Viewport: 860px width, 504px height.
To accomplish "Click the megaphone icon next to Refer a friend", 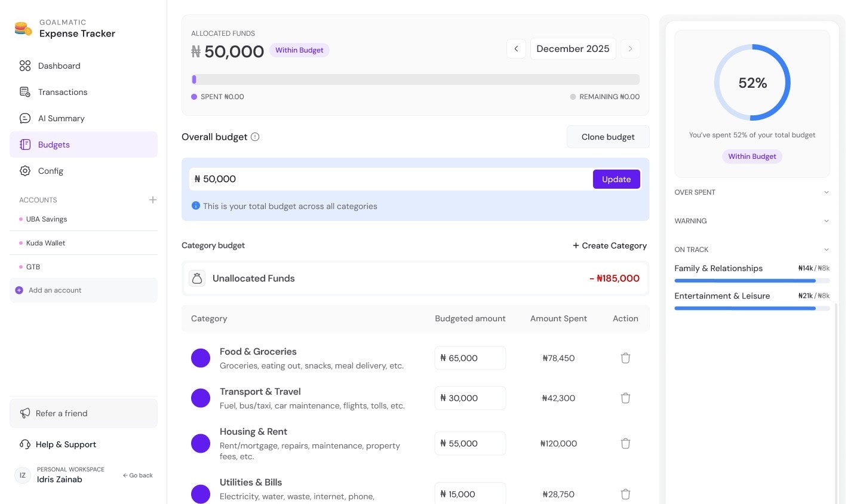I will (x=24, y=413).
